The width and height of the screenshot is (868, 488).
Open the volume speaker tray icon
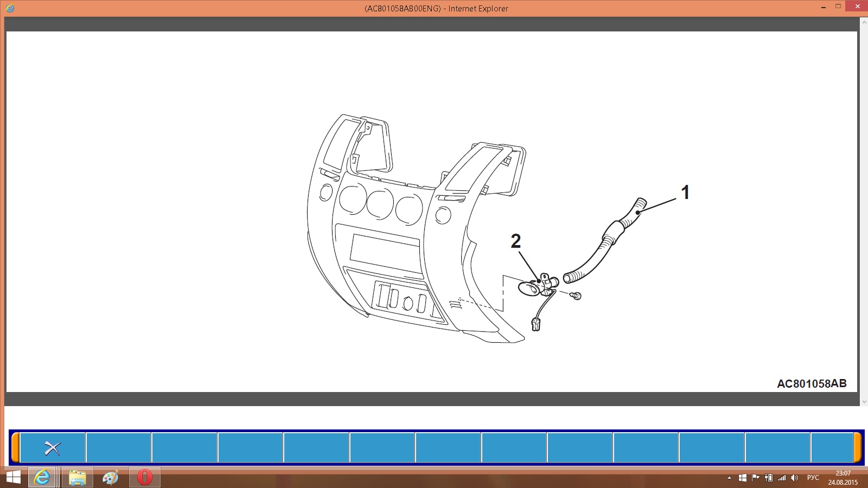795,478
